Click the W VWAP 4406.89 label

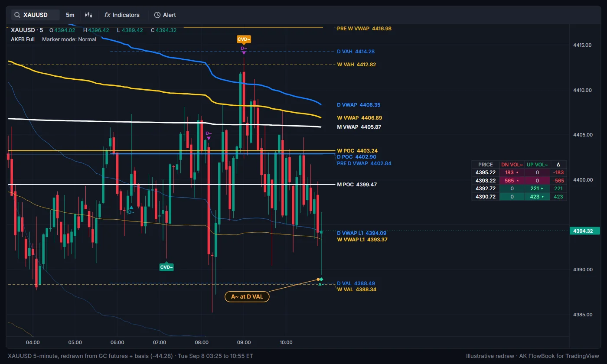[359, 118]
